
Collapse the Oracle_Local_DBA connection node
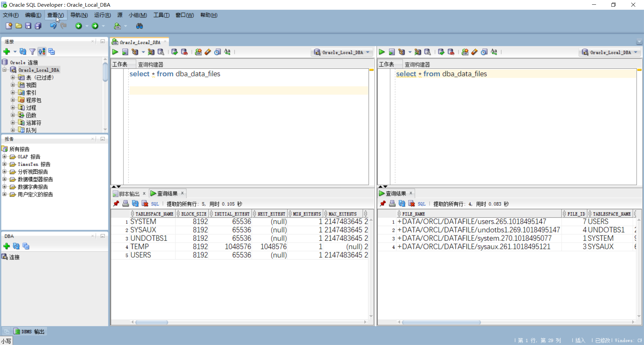coord(5,70)
